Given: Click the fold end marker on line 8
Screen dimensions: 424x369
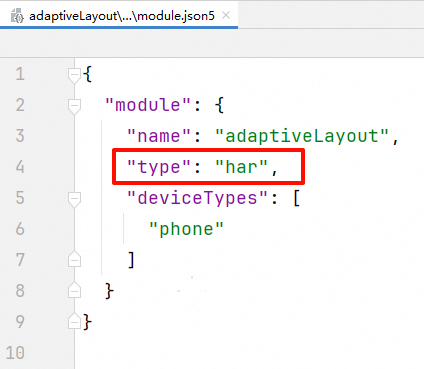Looking at the screenshot, I should pos(74,290).
